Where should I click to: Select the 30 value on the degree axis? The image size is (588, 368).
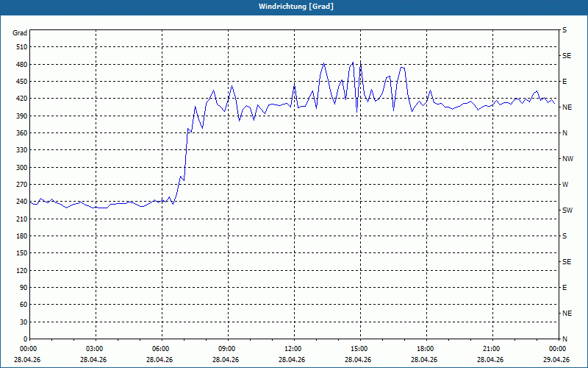[24, 322]
